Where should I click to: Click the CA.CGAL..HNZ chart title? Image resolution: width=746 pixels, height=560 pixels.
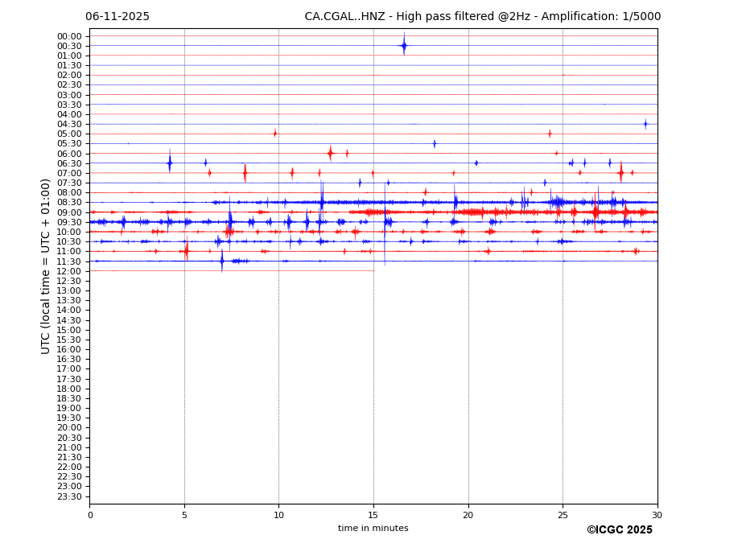(x=482, y=17)
